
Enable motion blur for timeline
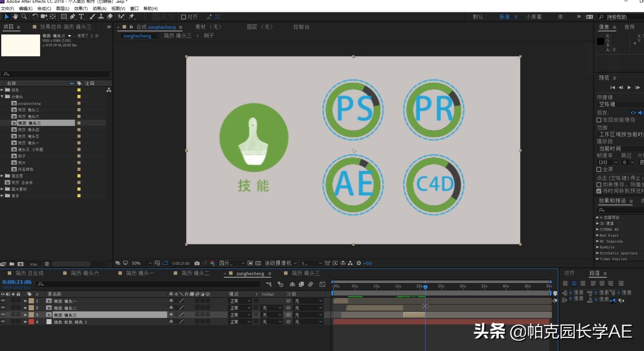tap(310, 284)
